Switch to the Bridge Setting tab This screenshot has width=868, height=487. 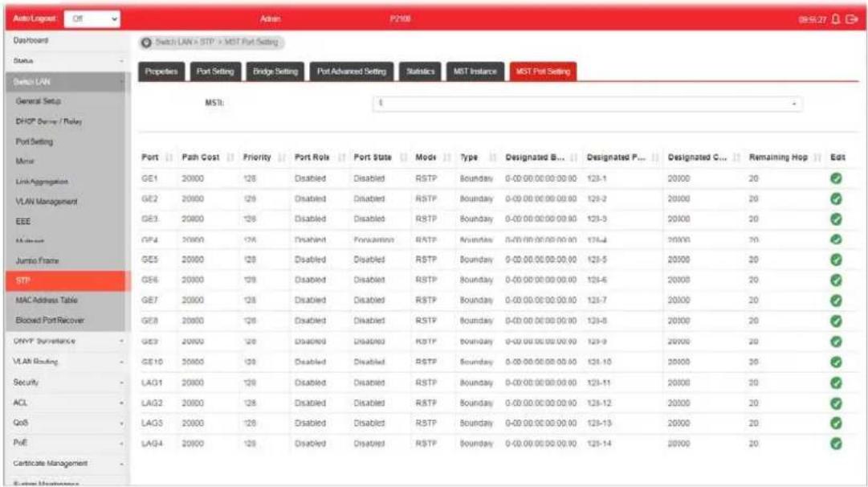click(x=275, y=72)
